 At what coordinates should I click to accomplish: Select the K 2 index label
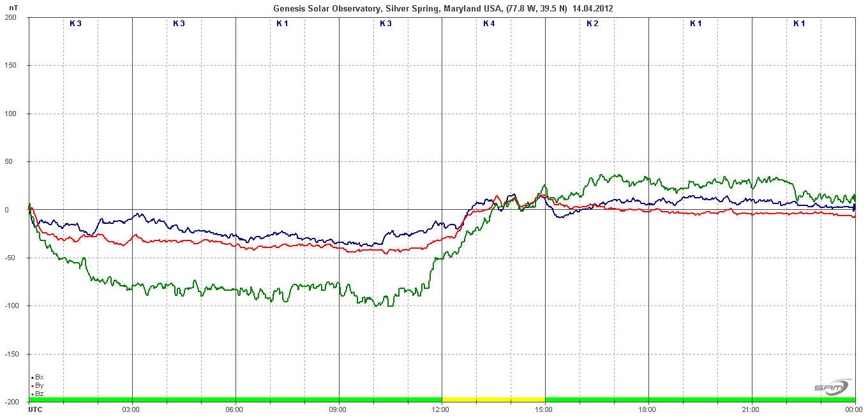(x=593, y=24)
